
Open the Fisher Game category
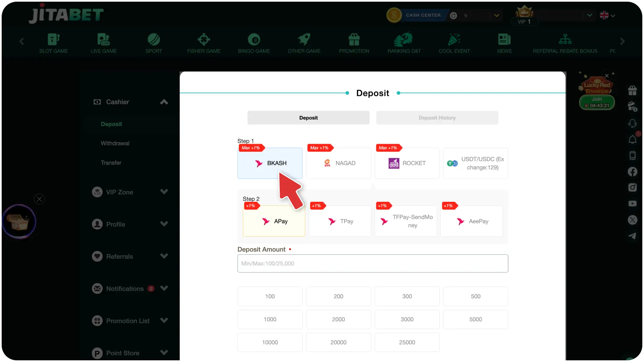click(x=204, y=44)
